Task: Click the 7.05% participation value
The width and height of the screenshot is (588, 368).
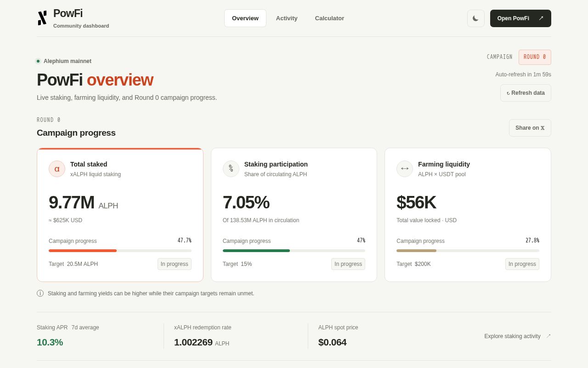Action: (x=246, y=202)
